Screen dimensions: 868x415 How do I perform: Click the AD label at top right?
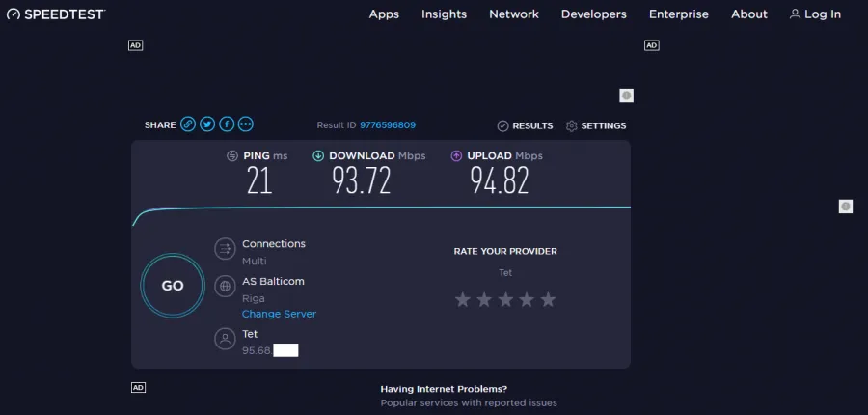tap(652, 45)
